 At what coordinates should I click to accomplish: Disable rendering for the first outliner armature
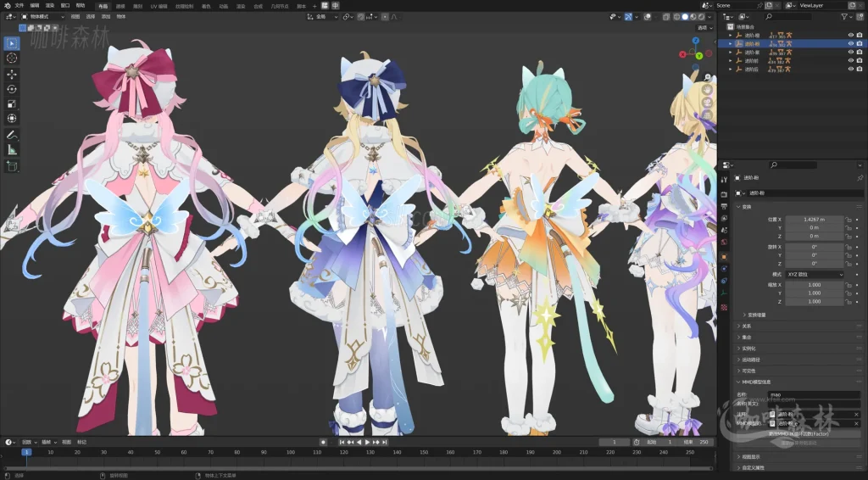click(860, 35)
